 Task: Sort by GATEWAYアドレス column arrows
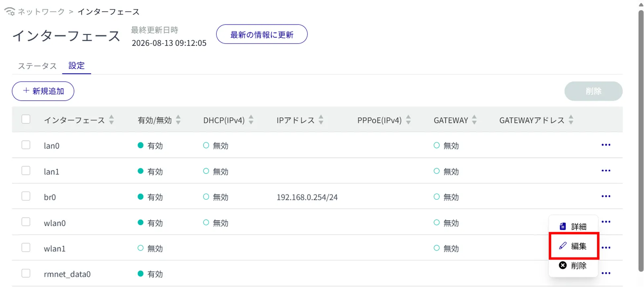point(571,120)
